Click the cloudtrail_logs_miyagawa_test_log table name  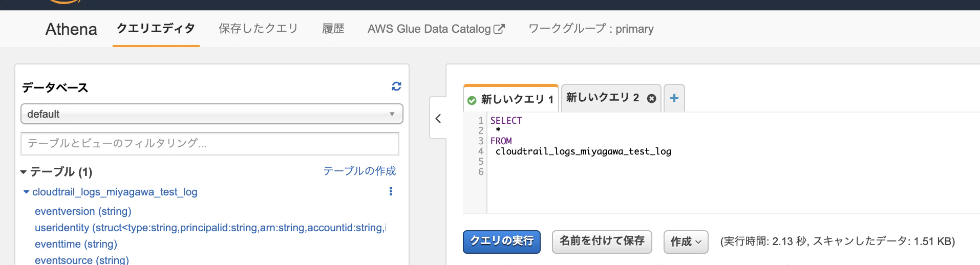115,192
